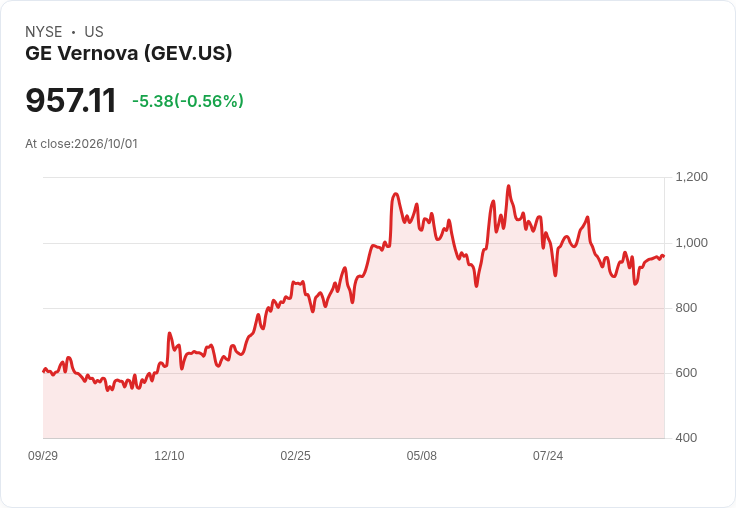Click the US market label

pyautogui.click(x=94, y=32)
